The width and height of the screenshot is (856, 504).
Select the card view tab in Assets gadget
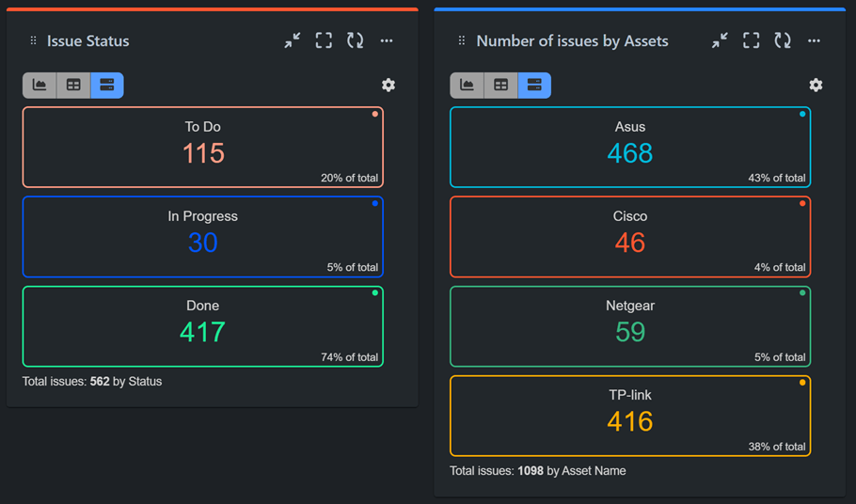click(x=534, y=86)
